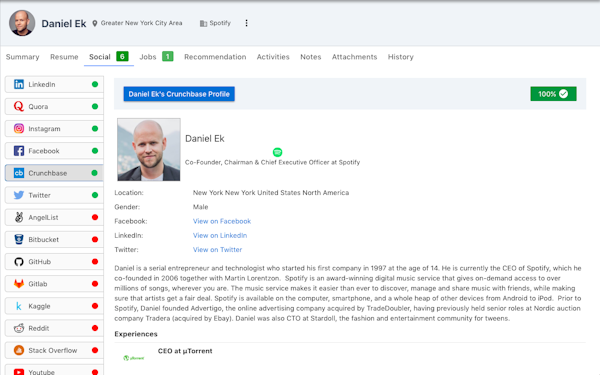600x375 pixels.
Task: Switch to the Summary tab
Action: point(23,57)
